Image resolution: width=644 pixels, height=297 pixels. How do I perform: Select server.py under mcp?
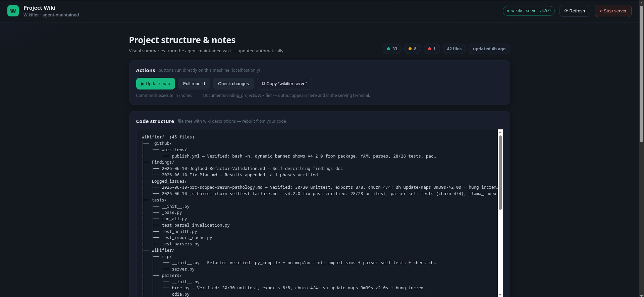tap(183, 269)
